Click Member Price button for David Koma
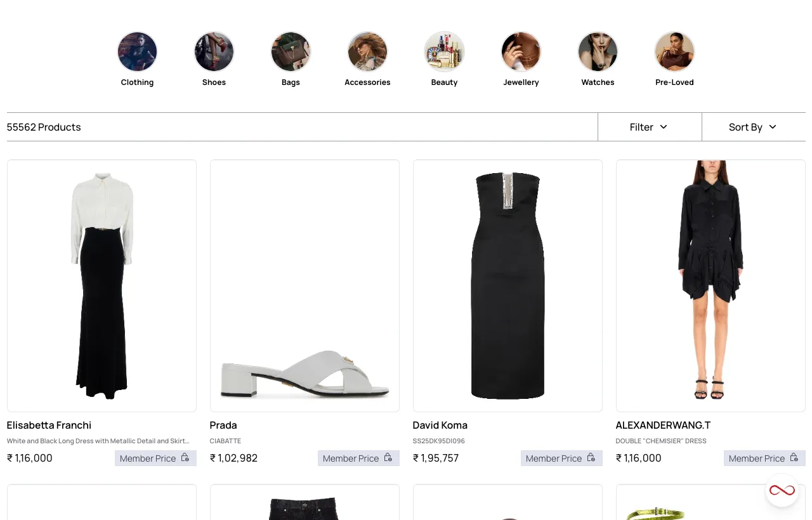Viewport: 812px width, 520px height. coord(561,458)
